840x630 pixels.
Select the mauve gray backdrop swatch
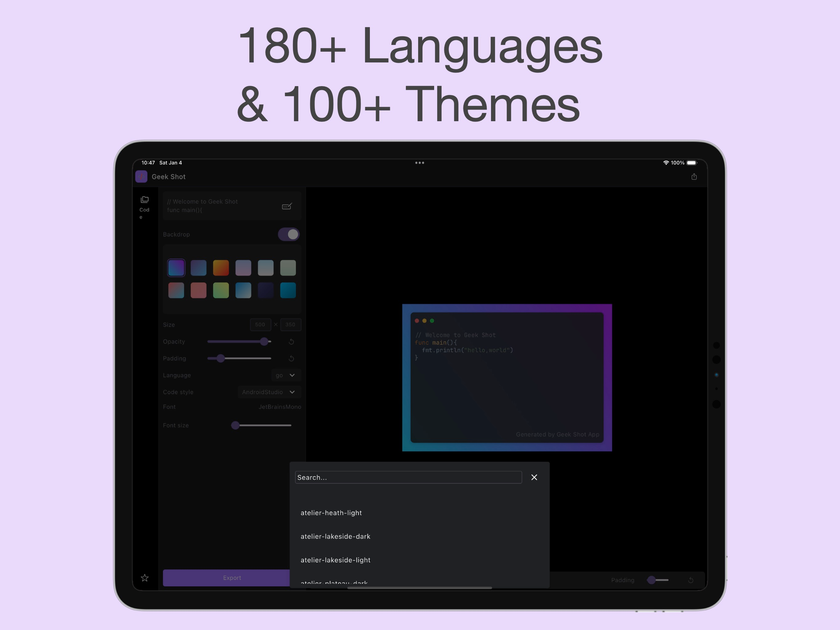(244, 268)
